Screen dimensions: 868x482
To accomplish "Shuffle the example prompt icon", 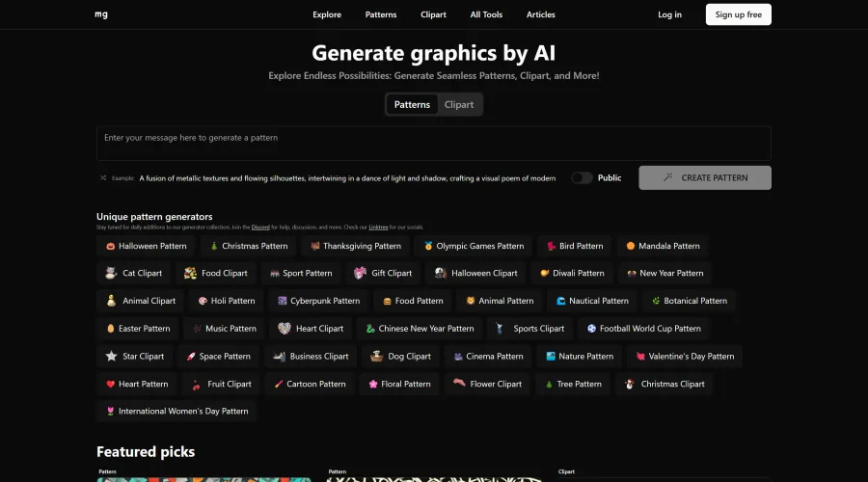I will point(103,177).
